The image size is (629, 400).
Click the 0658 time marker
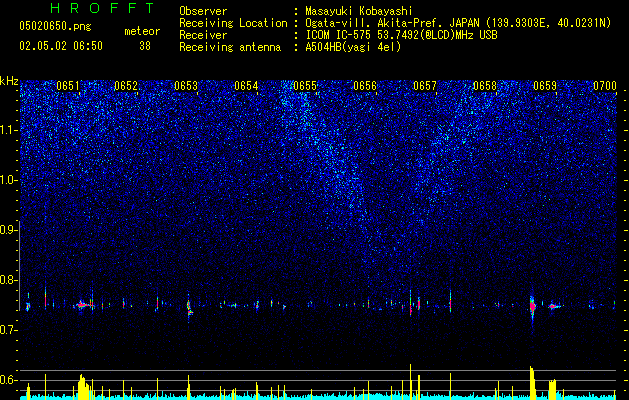point(485,86)
